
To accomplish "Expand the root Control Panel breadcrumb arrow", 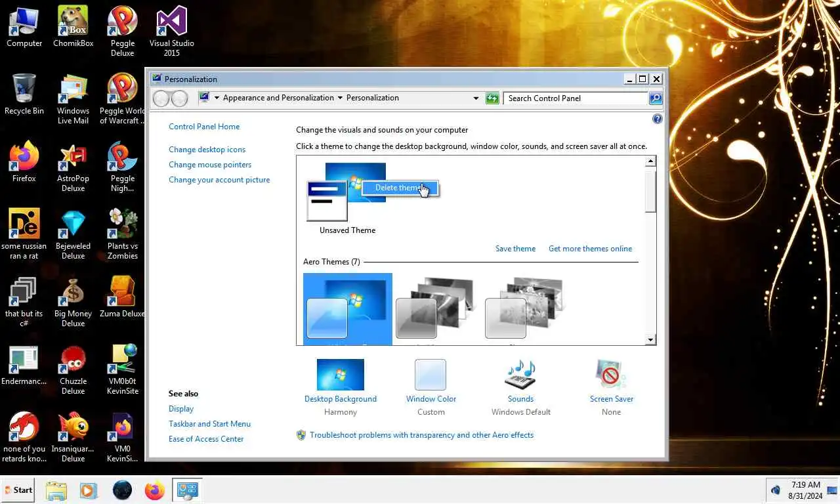I will tap(217, 98).
